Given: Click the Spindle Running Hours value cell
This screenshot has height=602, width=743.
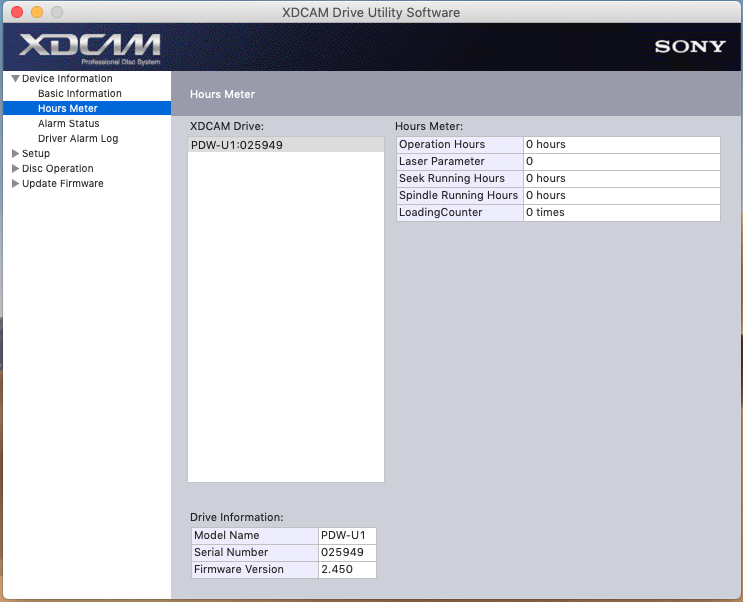Looking at the screenshot, I should coord(622,196).
